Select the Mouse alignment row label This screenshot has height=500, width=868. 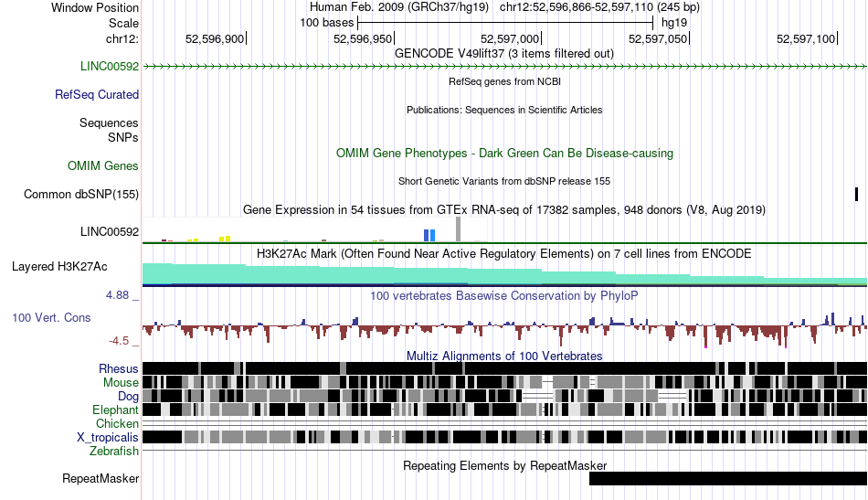pyautogui.click(x=121, y=383)
